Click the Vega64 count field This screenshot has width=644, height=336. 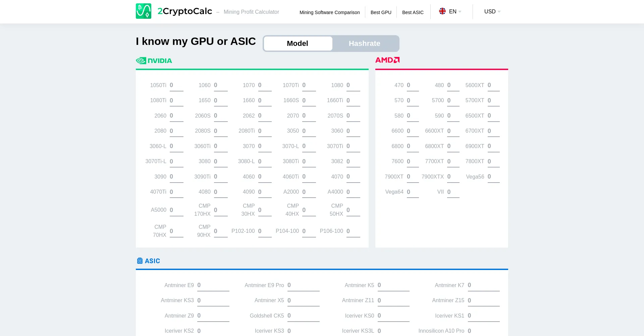click(413, 192)
